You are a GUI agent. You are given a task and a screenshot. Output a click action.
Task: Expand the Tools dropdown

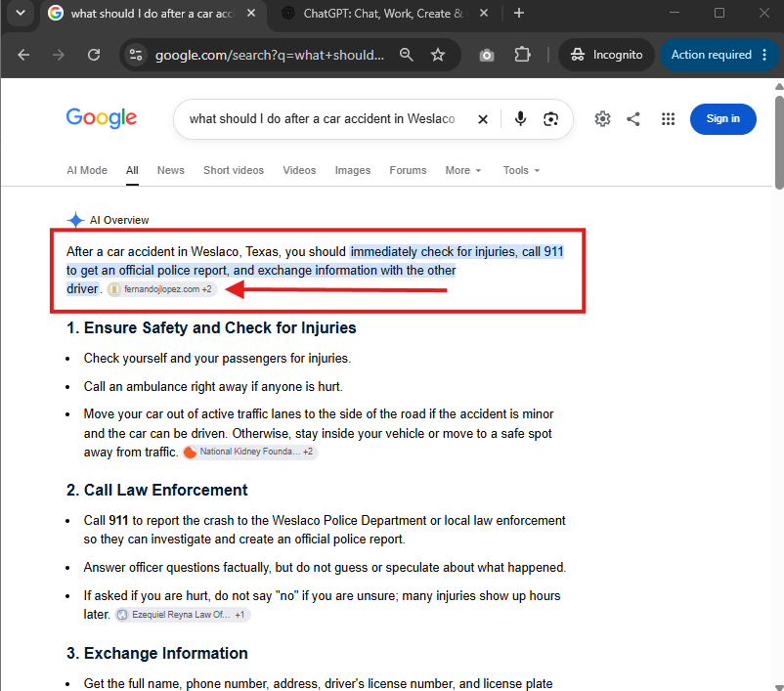521,170
